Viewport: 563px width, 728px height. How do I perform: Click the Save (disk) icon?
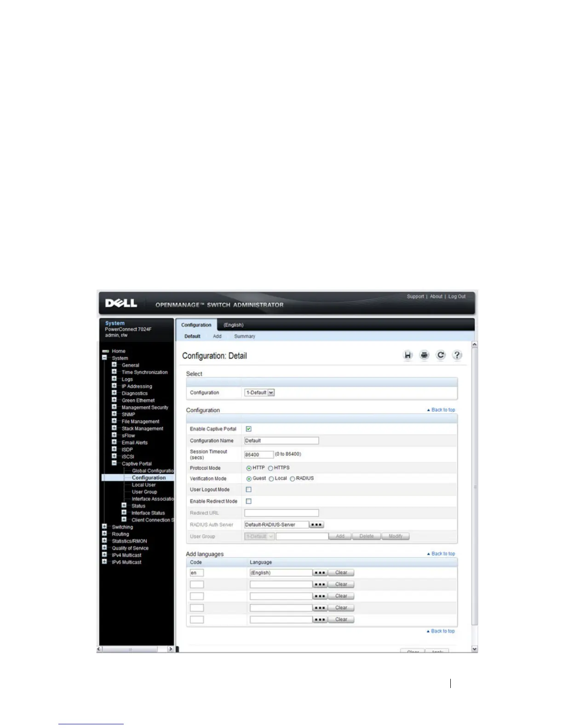click(x=408, y=355)
